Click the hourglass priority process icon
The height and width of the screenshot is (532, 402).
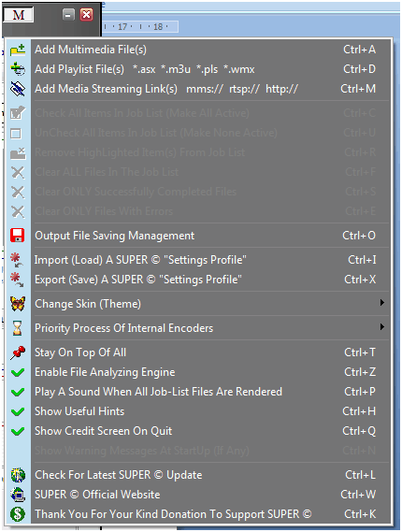(x=18, y=328)
